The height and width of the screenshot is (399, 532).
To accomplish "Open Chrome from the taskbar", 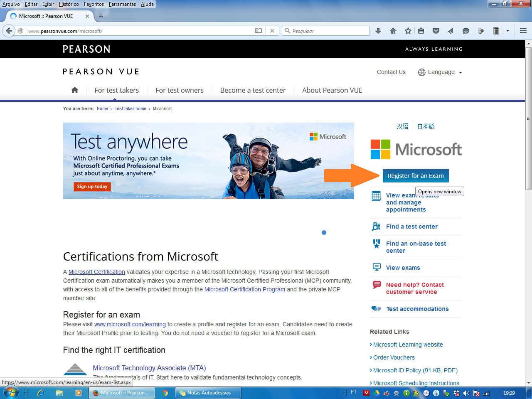I will [x=165, y=393].
